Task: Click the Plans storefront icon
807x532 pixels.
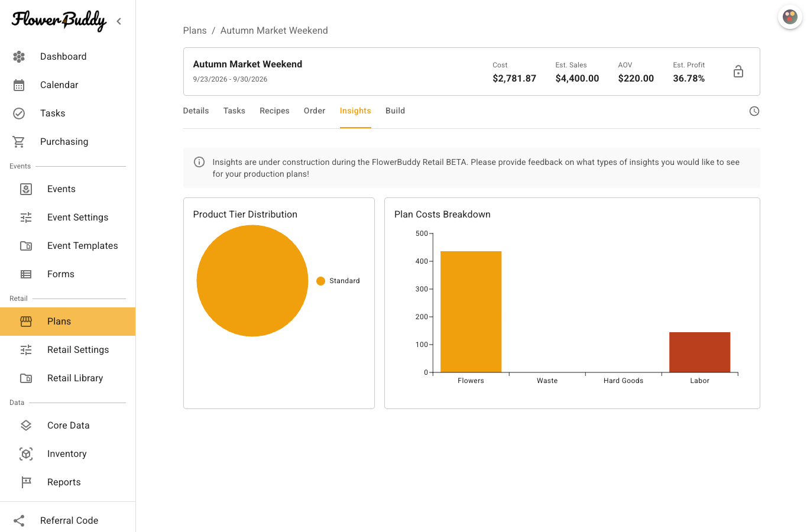Action: point(26,322)
